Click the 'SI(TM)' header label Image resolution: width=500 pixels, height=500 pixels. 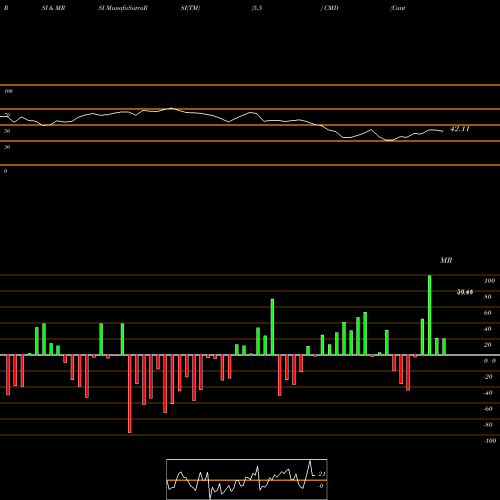click(190, 8)
